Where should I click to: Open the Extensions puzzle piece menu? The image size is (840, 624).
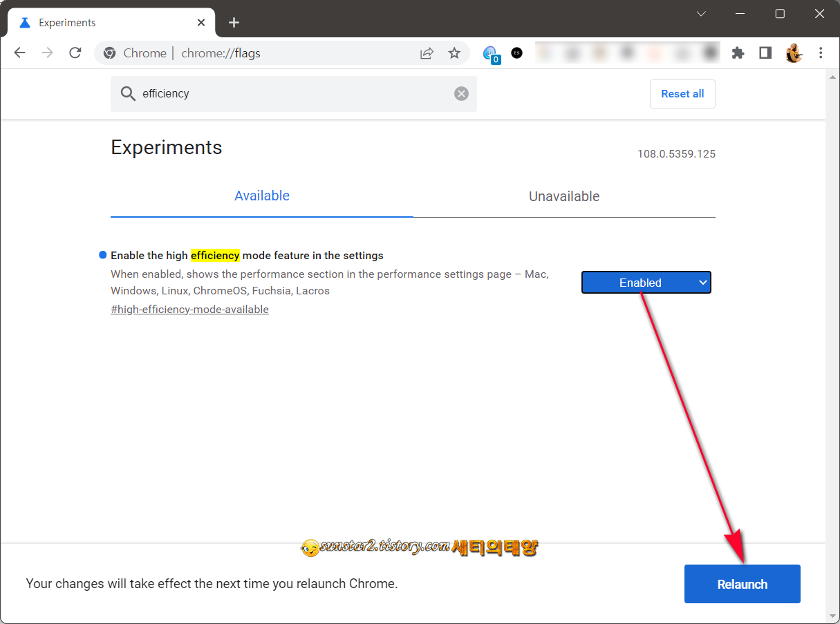738,53
